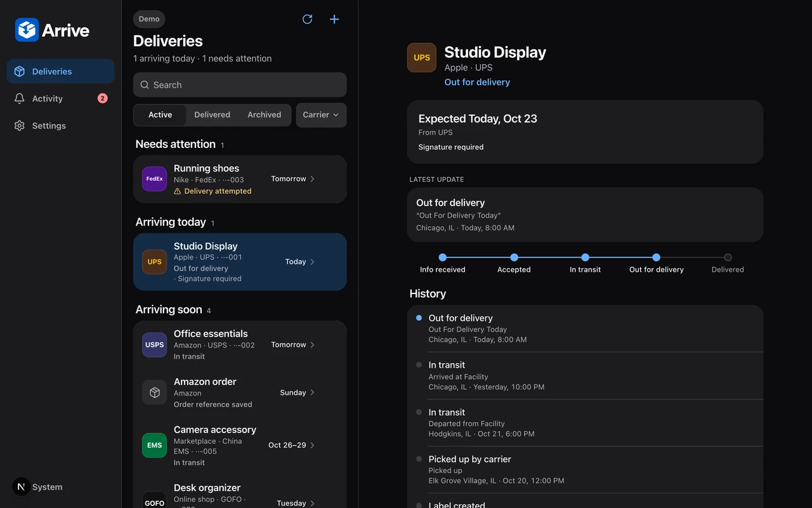Image resolution: width=812 pixels, height=508 pixels.
Task: Click the chevron beside Today in Studio Display row
Action: coord(312,262)
